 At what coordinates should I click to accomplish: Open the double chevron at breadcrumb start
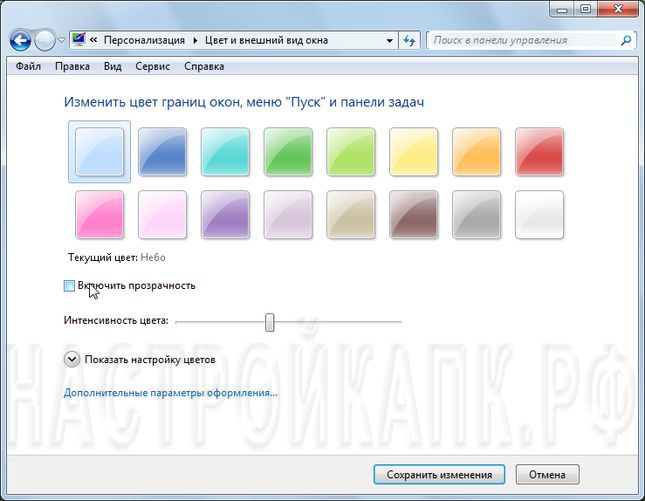tap(93, 40)
